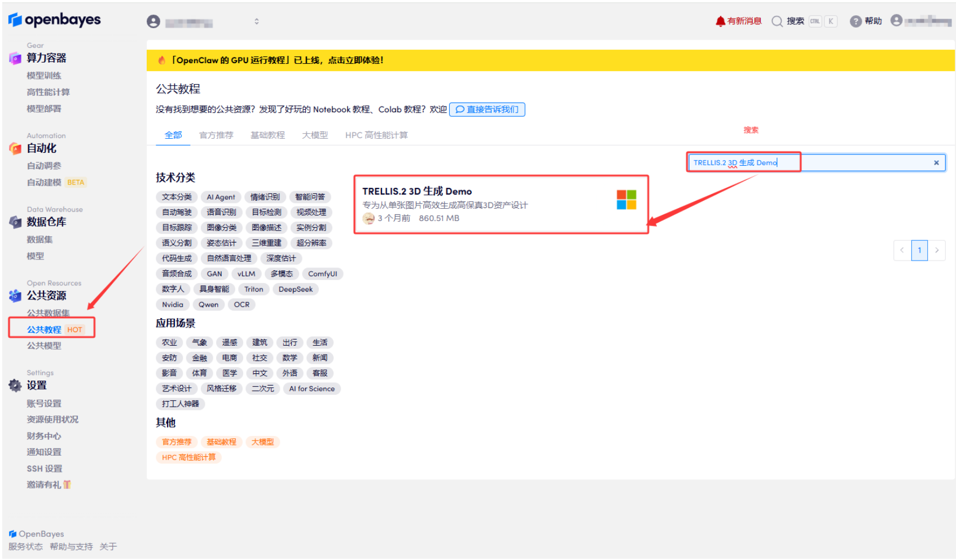Go to the previous results page

click(x=902, y=250)
